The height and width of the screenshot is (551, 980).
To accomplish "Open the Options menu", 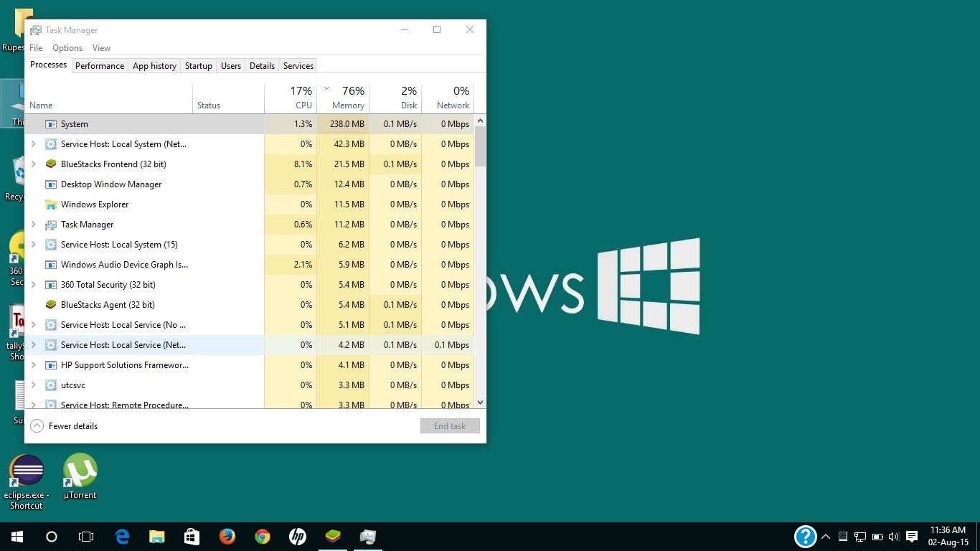I will tap(67, 48).
